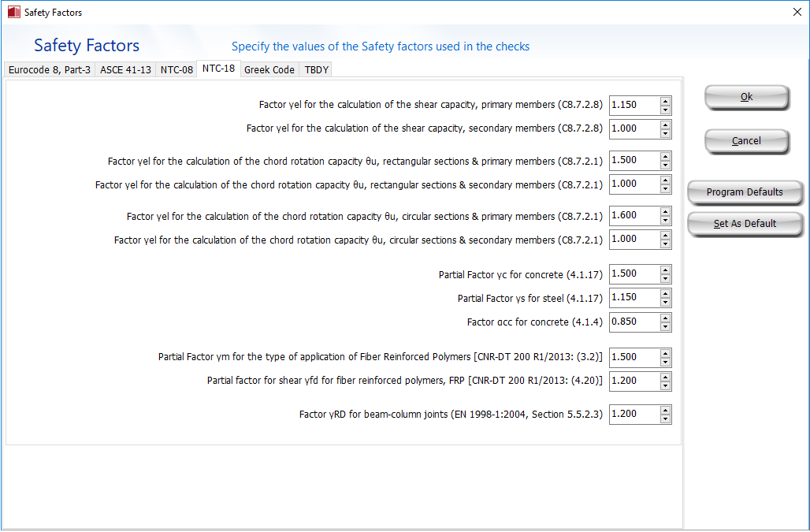Switch to the Eurocode 8, Part-3 tab

[x=50, y=69]
